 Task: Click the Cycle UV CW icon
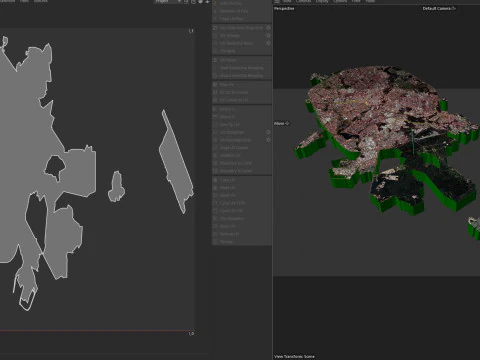[215, 211]
